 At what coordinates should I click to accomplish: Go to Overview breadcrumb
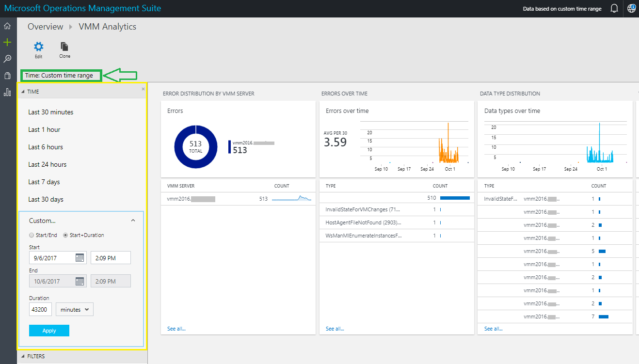45,27
